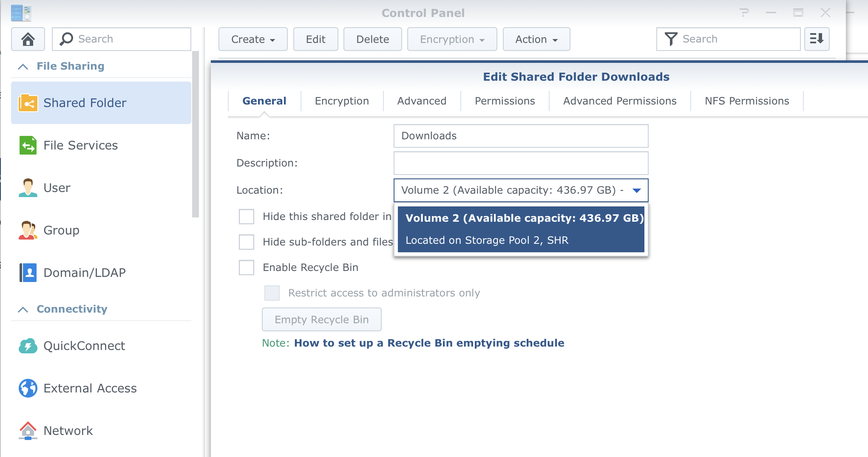
Task: Open Network settings
Action: pyautogui.click(x=101, y=431)
